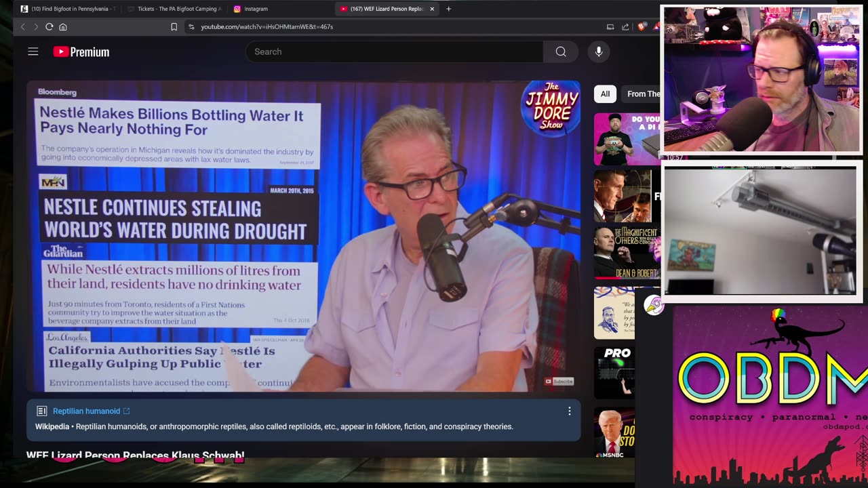Open a new browser tab

[x=448, y=9]
